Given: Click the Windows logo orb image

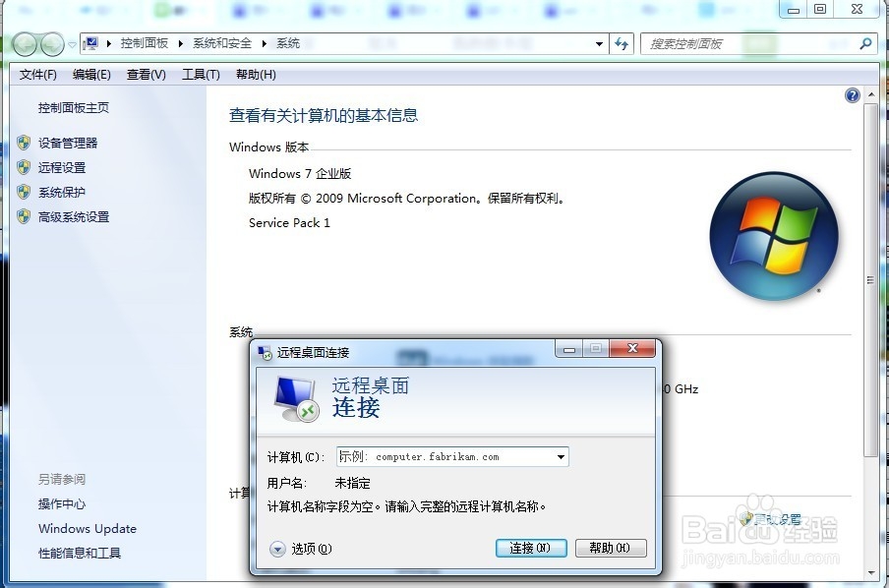Looking at the screenshot, I should point(773,236).
